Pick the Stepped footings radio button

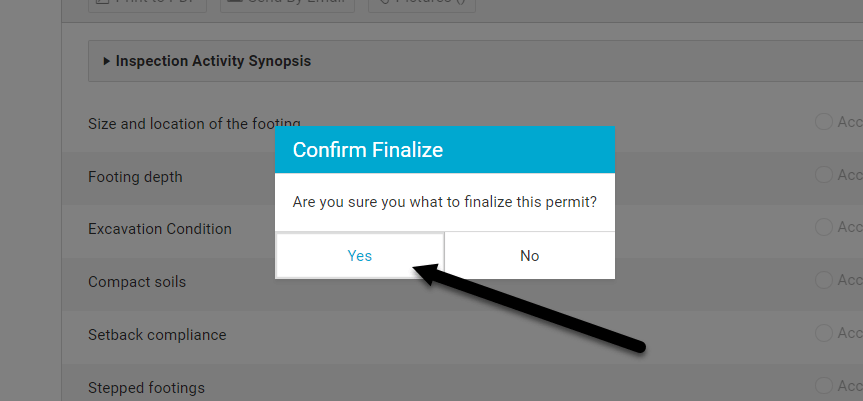coord(823,385)
